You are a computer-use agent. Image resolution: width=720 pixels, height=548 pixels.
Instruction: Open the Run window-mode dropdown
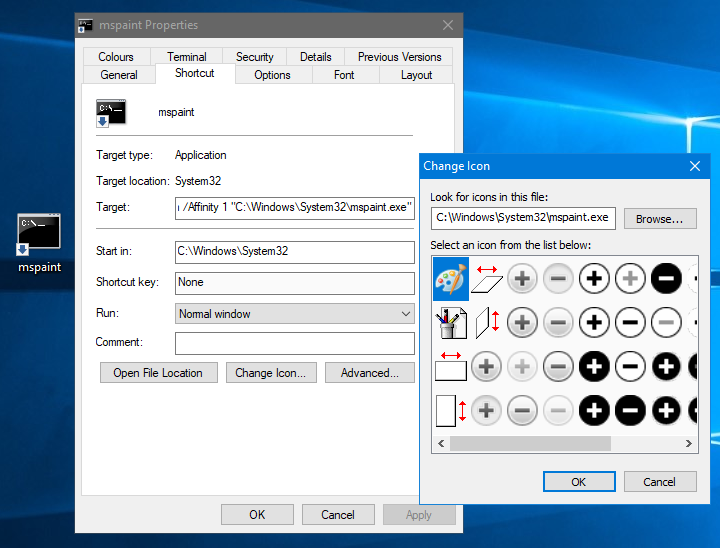[295, 314]
